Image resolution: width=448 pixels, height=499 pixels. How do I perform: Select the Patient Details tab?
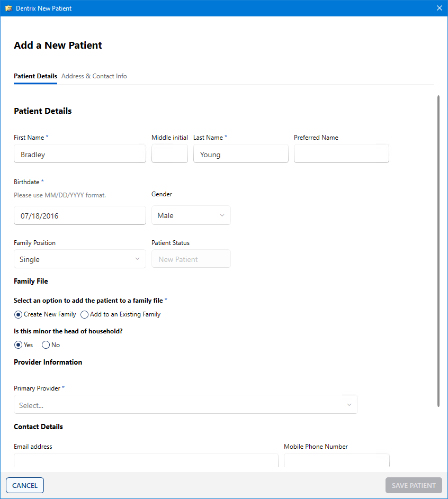click(x=35, y=76)
